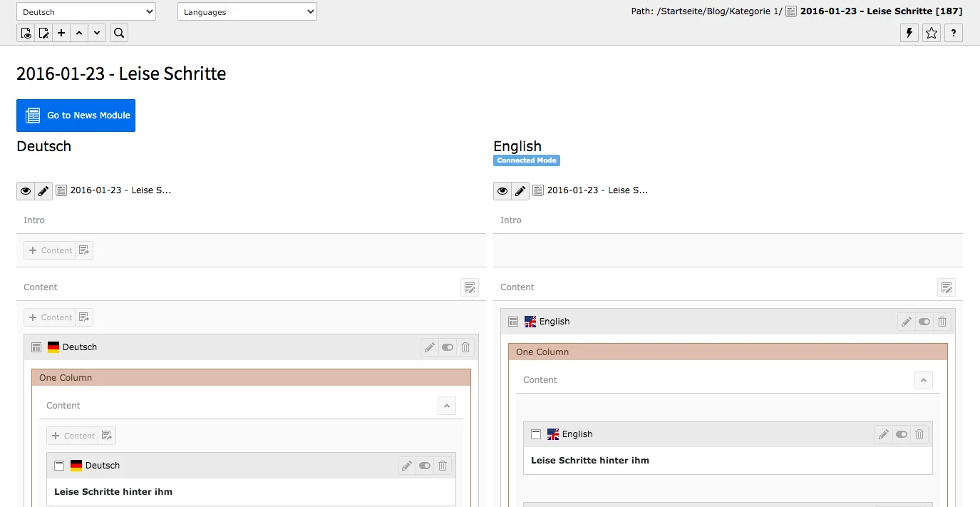The height and width of the screenshot is (507, 980).
Task: Create a new content element with the plus icon
Action: point(61,33)
